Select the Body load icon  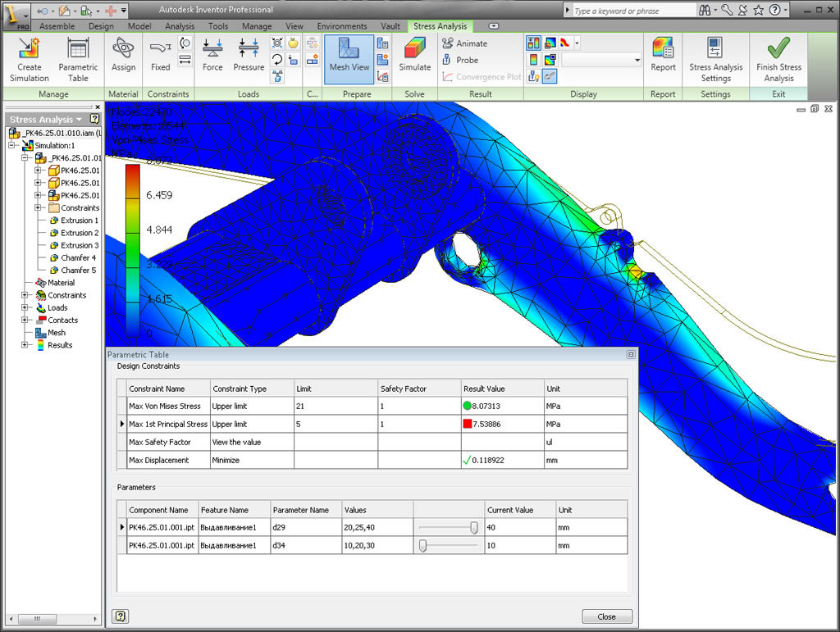click(277, 76)
